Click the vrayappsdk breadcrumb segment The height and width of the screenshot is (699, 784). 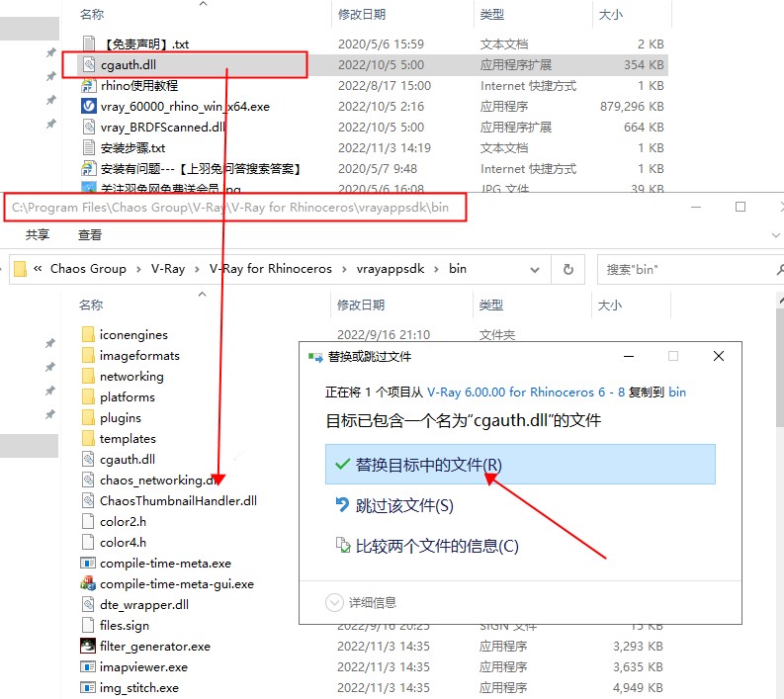tap(391, 269)
